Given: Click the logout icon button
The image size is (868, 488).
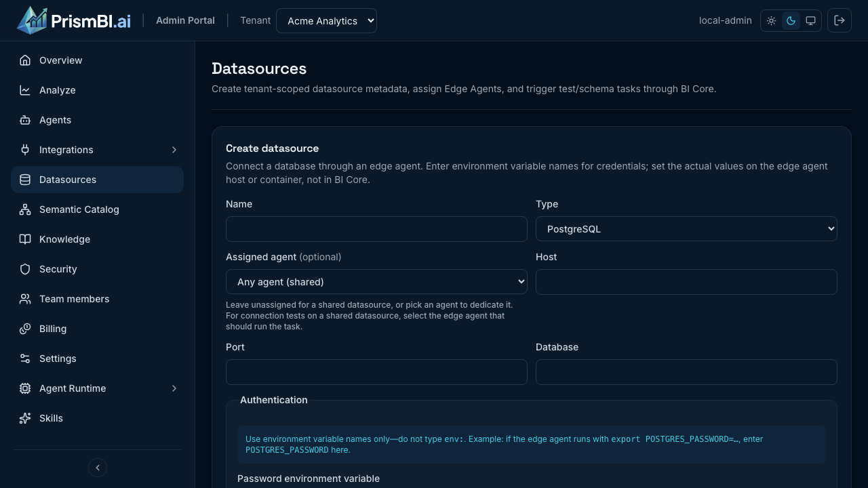Looking at the screenshot, I should (840, 20).
